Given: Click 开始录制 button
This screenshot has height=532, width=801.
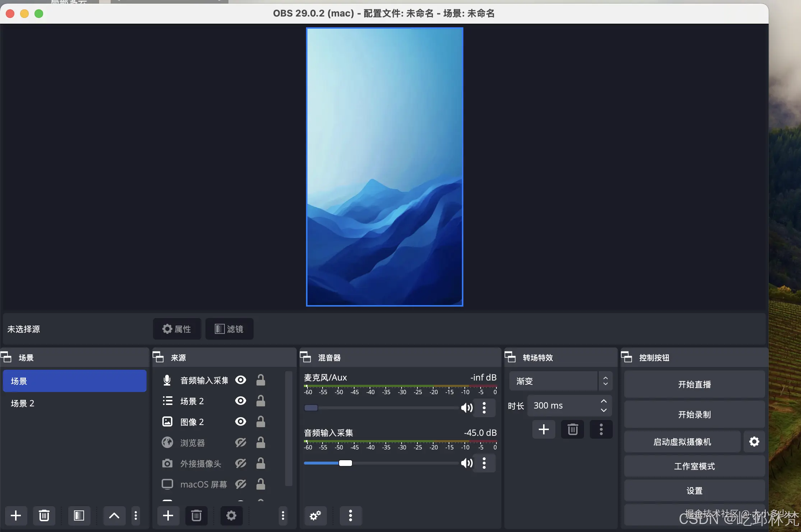Looking at the screenshot, I should pos(694,415).
